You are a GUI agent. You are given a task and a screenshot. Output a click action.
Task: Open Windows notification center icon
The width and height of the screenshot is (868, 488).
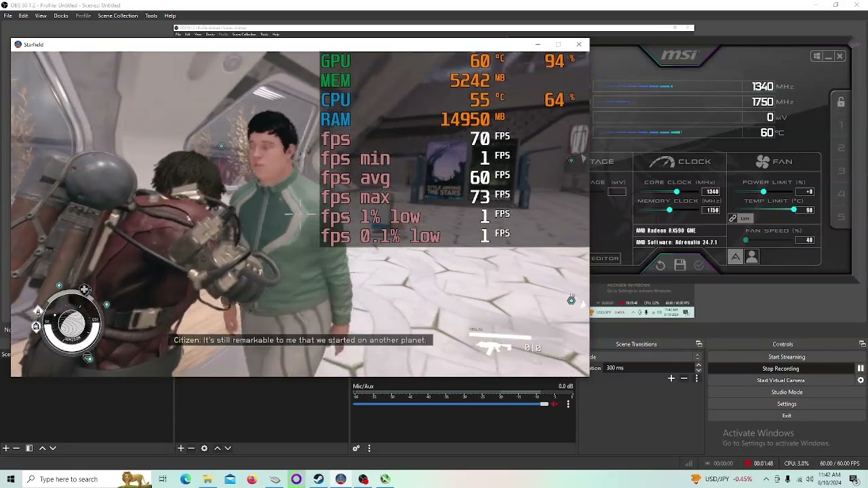[854, 479]
